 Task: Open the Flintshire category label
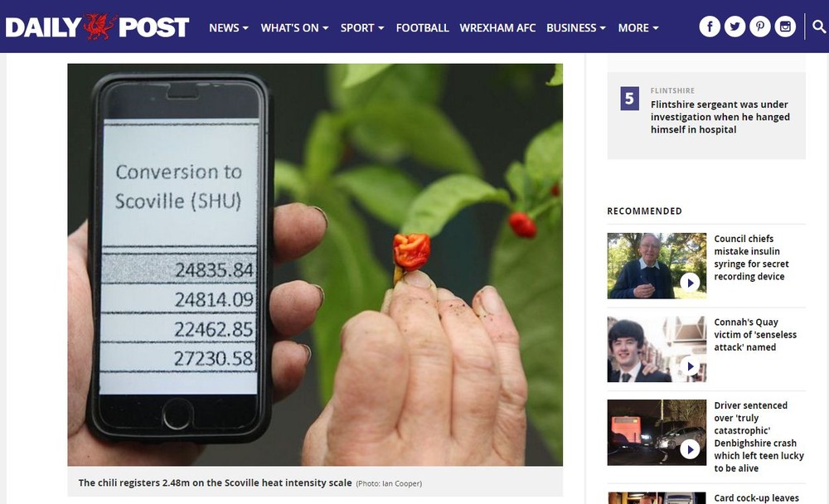672,90
